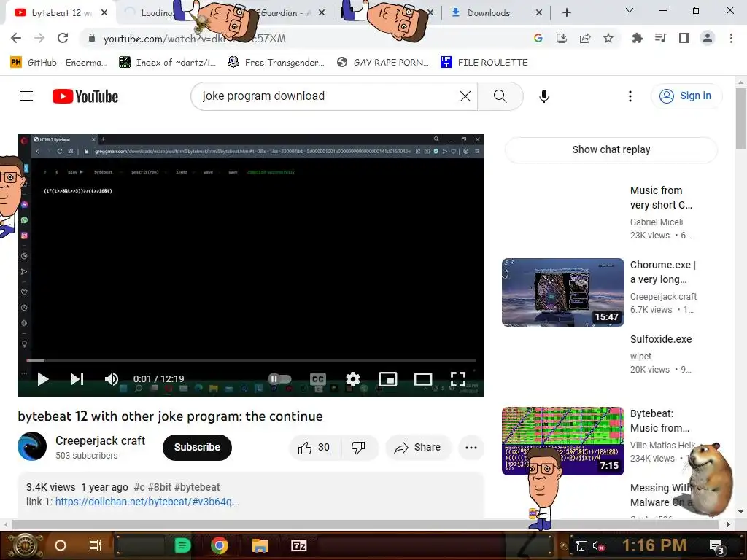
Task: Open YouTube settings three-dot menu
Action: [x=630, y=96]
